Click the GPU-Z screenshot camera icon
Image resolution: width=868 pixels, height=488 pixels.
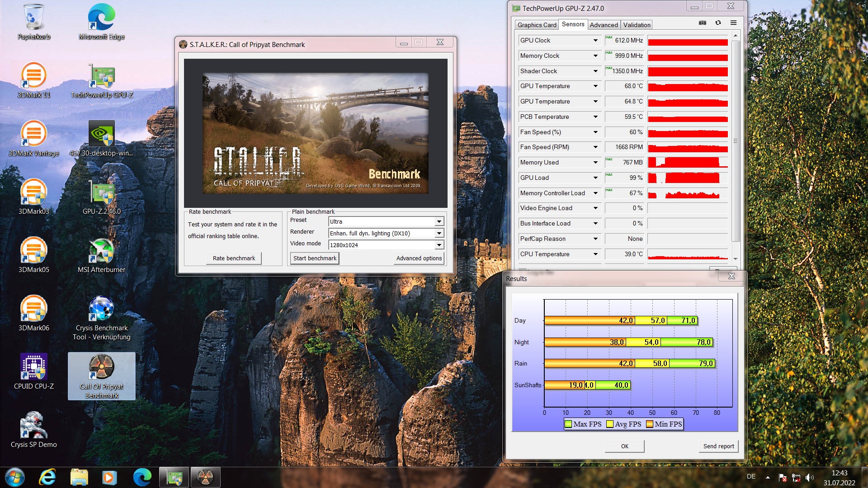tap(702, 23)
